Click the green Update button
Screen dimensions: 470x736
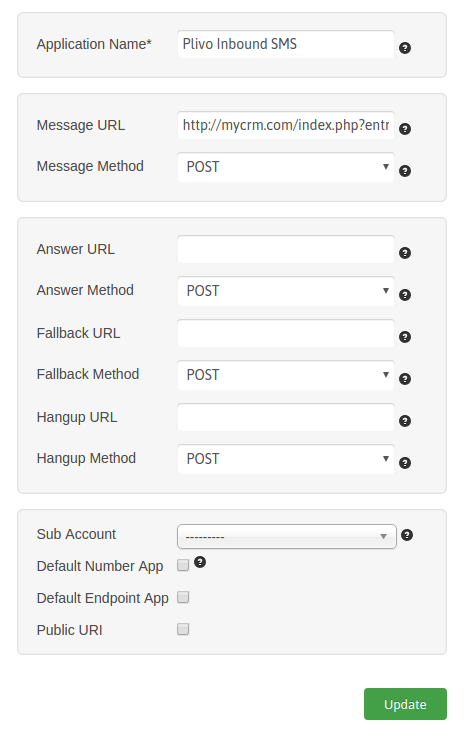click(x=405, y=704)
